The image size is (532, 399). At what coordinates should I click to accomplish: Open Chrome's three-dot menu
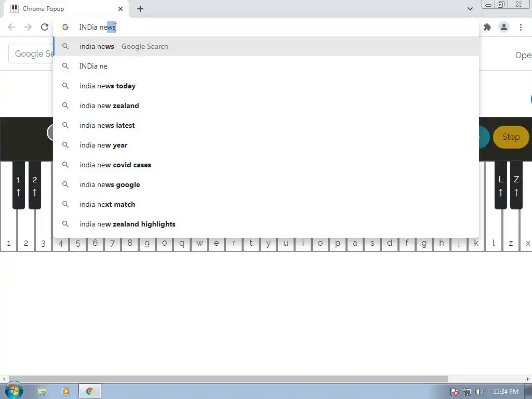click(521, 27)
